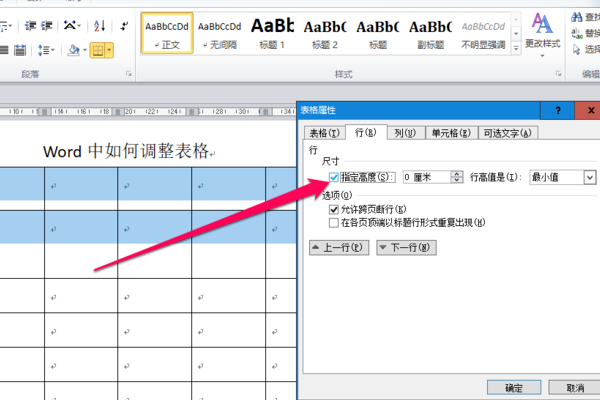Switch to the 表格(T) tab
Screen dimensions: 600x400
click(x=324, y=133)
